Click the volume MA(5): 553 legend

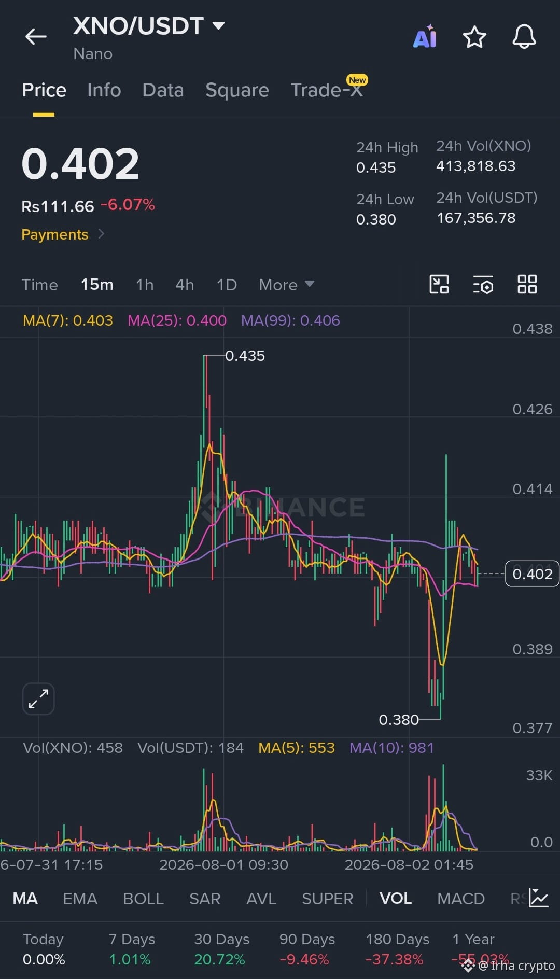(297, 748)
